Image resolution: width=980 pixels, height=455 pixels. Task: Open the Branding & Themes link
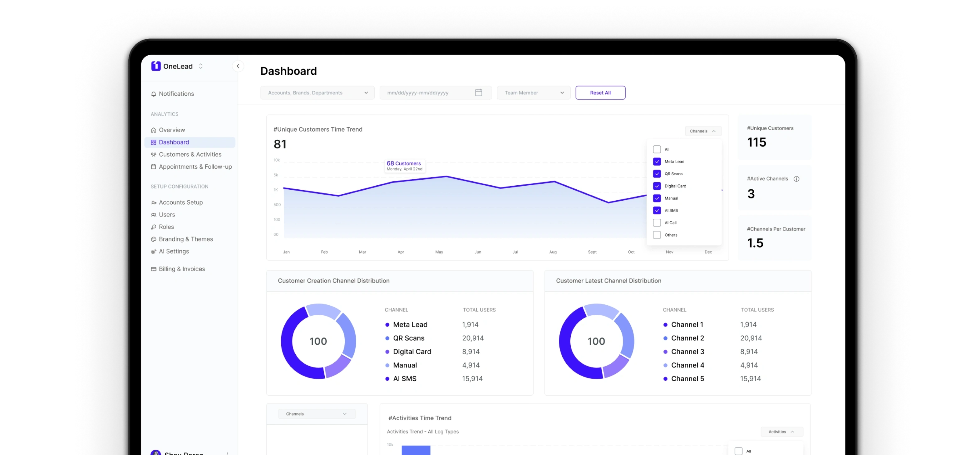186,239
